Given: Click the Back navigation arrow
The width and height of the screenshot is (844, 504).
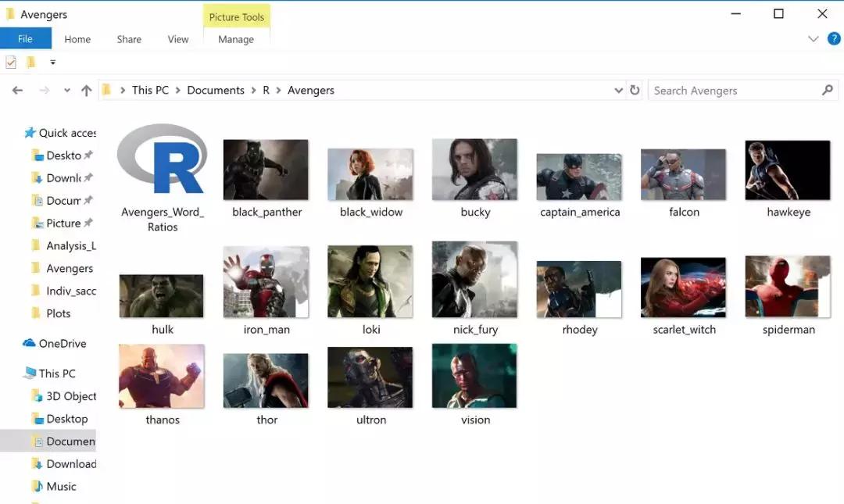Looking at the screenshot, I should pos(17,91).
